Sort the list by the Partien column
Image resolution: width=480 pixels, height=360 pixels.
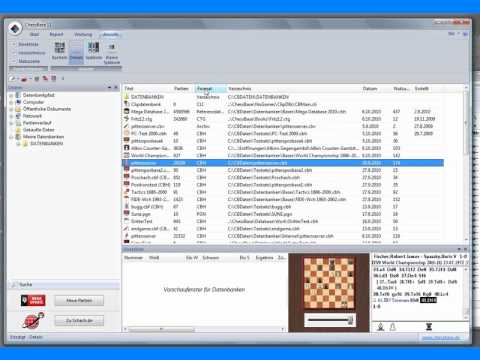184,89
